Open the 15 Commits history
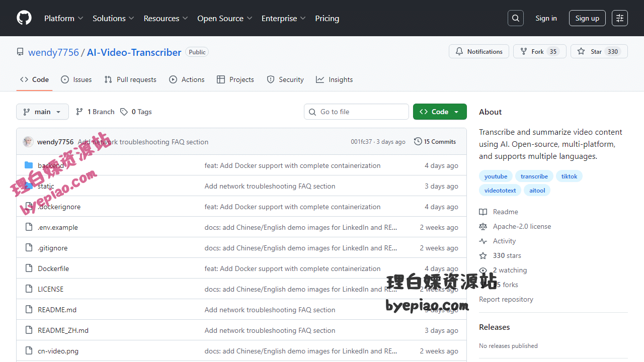Viewport: 644px width, 362px height. (x=435, y=142)
